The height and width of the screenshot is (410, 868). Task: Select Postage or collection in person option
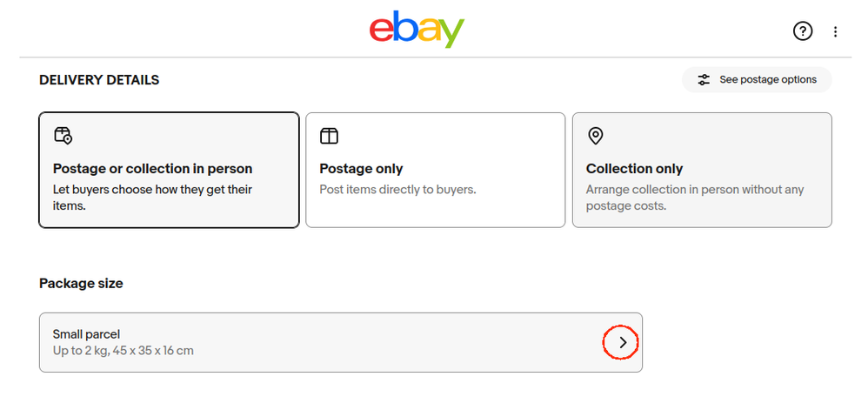tap(169, 170)
